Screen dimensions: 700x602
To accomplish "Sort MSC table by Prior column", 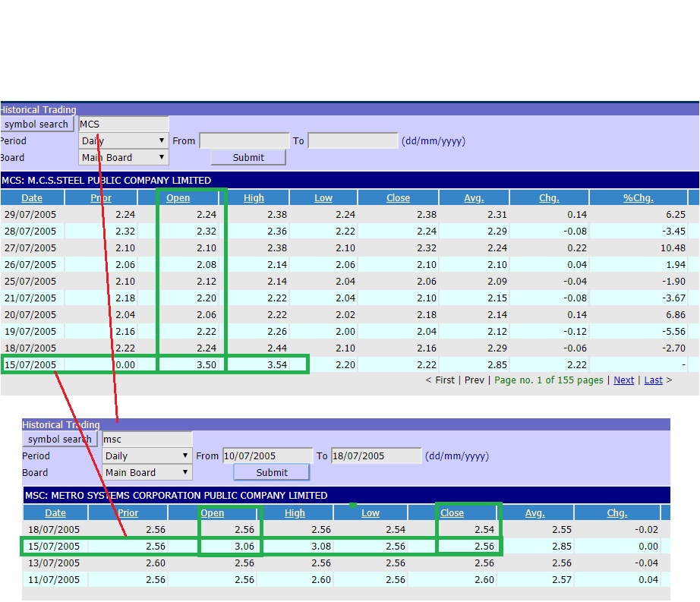I will [x=128, y=512].
